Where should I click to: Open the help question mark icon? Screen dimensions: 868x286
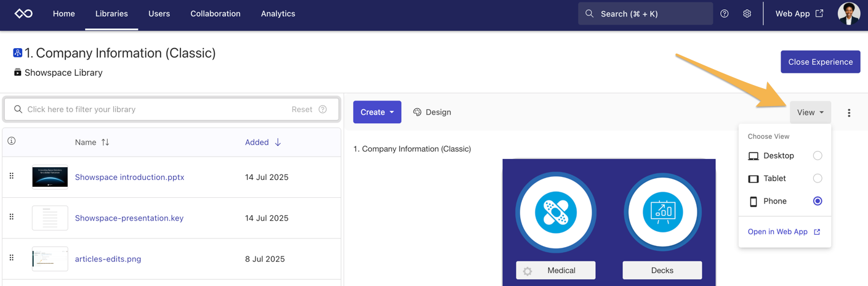click(725, 14)
